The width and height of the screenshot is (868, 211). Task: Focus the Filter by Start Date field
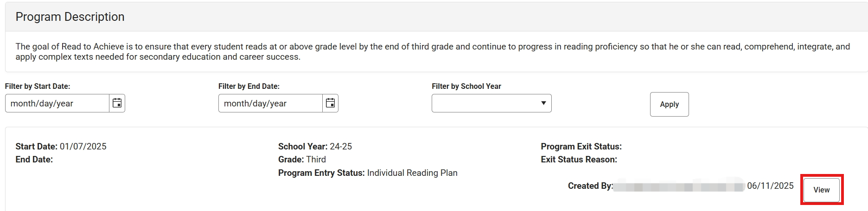[57, 103]
